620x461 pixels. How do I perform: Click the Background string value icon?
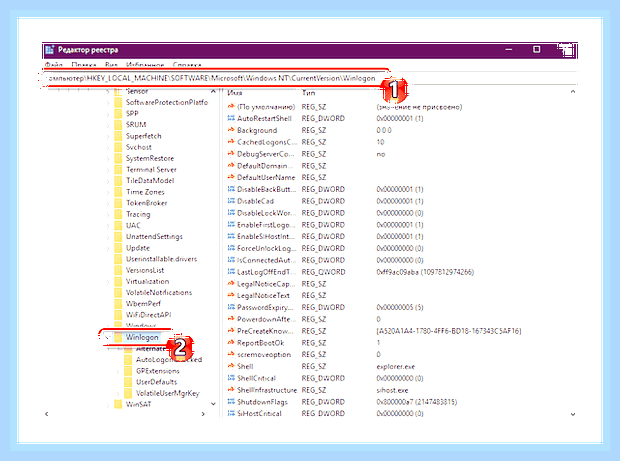[231, 130]
